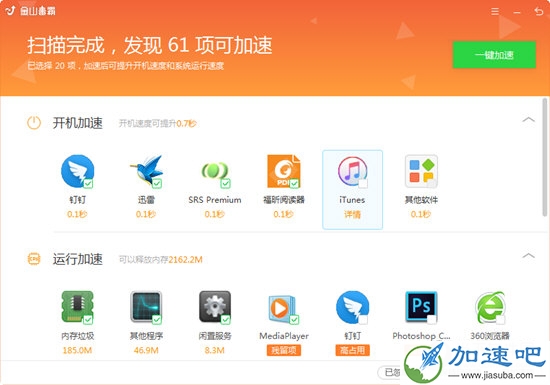
Task: Uncheck the SRS Premium checkbox
Action: click(226, 183)
